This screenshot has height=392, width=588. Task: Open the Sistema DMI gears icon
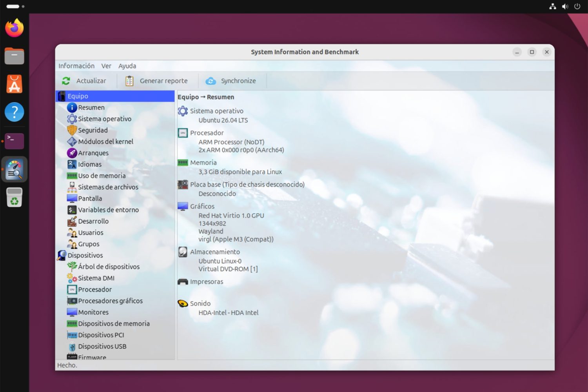(72, 278)
